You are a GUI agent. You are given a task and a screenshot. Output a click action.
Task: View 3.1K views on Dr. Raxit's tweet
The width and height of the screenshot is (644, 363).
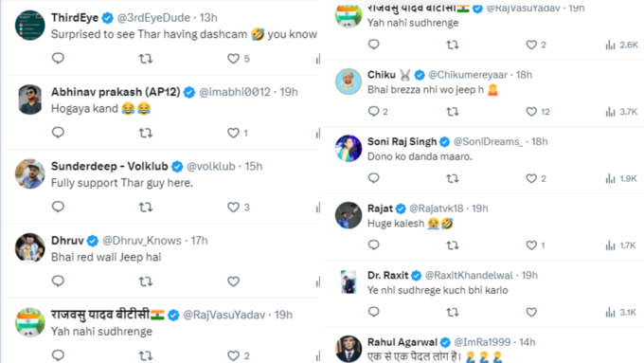620,313
